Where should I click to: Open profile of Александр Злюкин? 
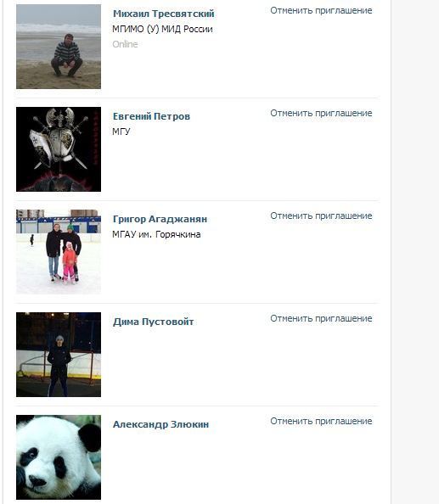tap(160, 424)
